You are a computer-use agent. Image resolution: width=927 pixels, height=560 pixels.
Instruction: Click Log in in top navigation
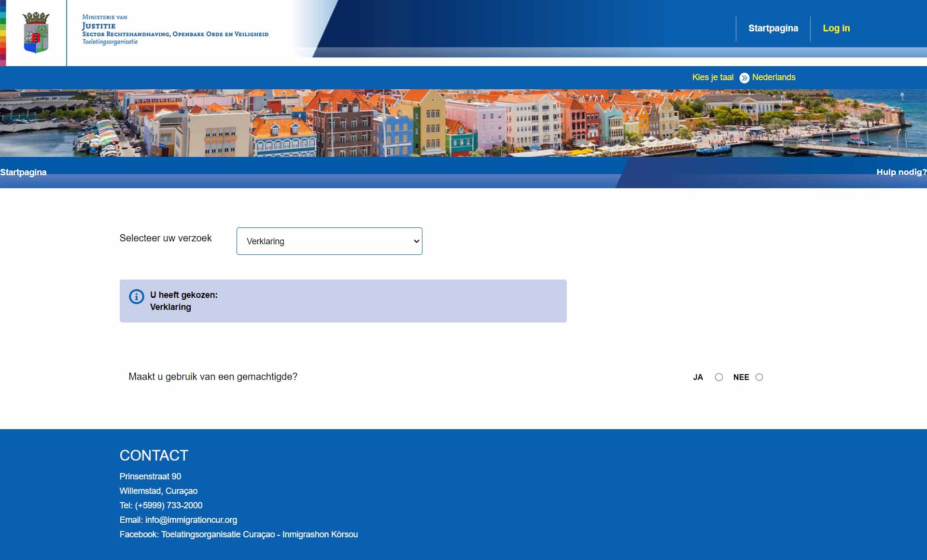coord(836,28)
